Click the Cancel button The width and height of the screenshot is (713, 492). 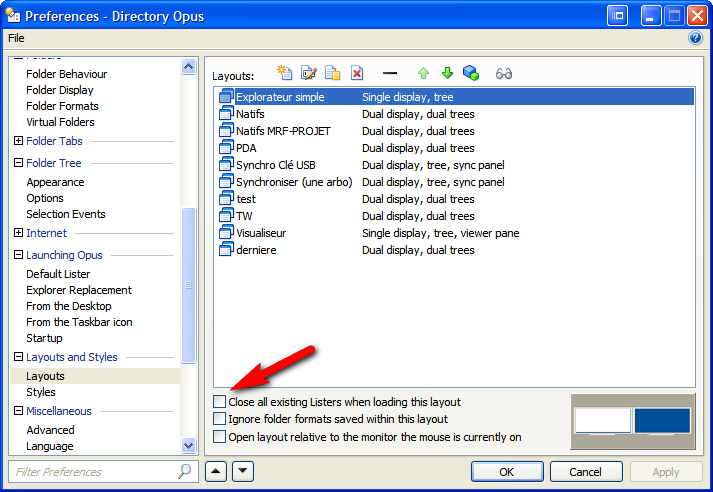click(x=586, y=472)
